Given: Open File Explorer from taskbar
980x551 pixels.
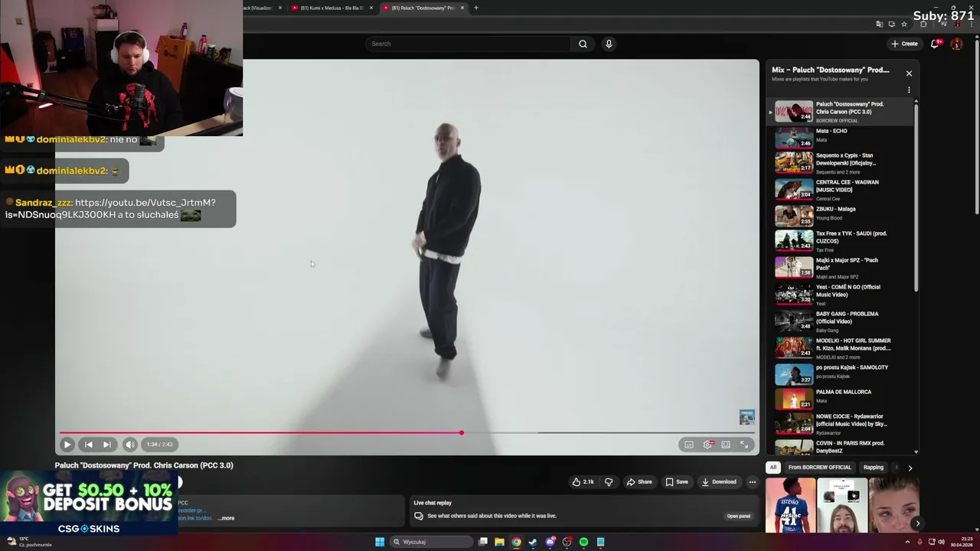Looking at the screenshot, I should pyautogui.click(x=499, y=542).
